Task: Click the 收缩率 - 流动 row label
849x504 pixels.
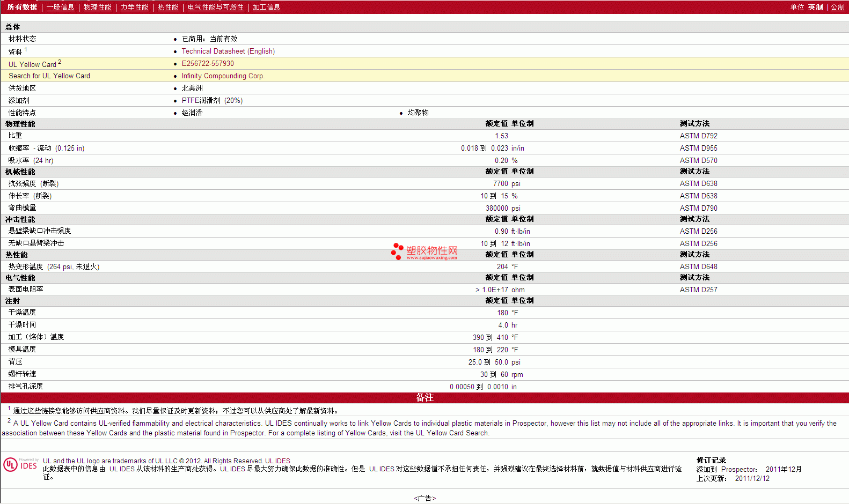Action: [46, 148]
